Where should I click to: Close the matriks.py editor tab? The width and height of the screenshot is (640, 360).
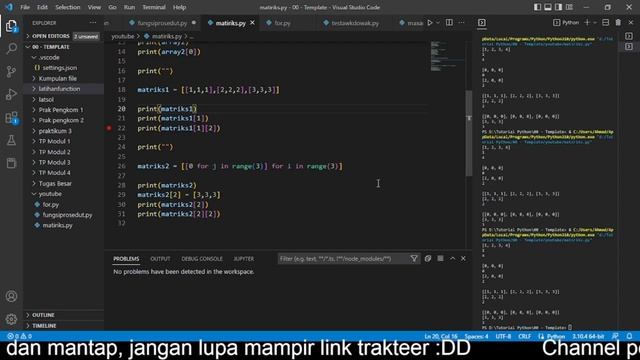point(252,23)
